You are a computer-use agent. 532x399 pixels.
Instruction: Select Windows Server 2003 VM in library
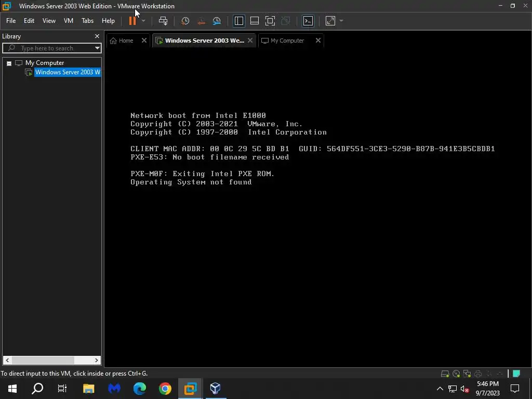pos(68,72)
